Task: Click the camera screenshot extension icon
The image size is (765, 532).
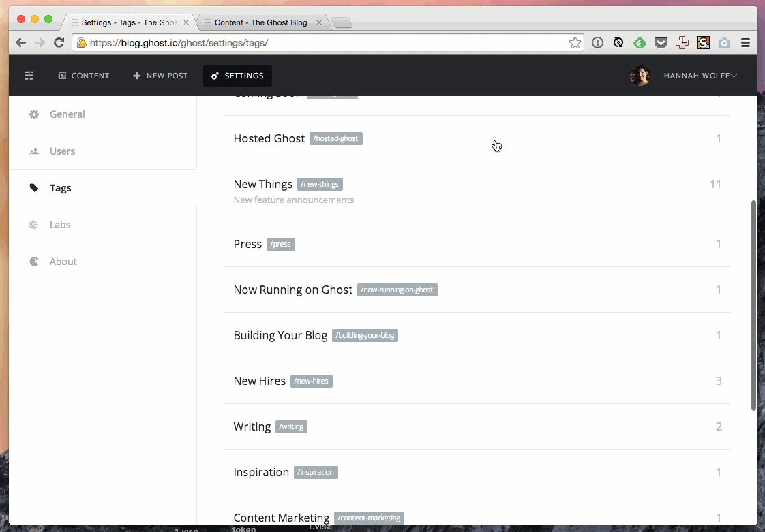Action: tap(725, 43)
